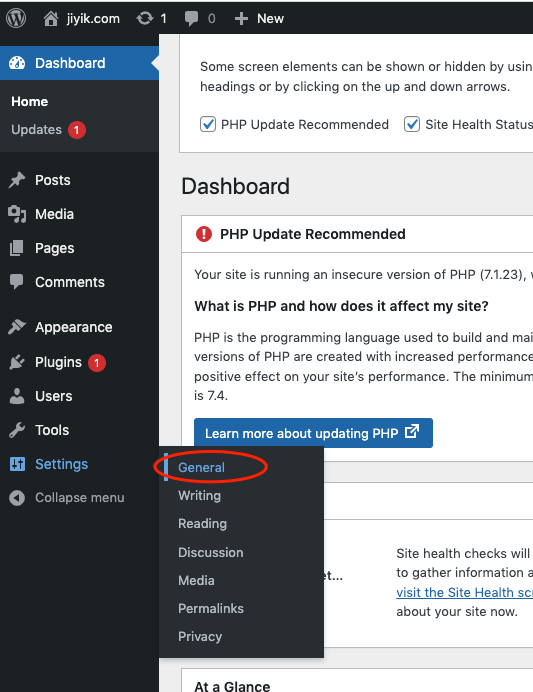Image resolution: width=533 pixels, height=692 pixels.
Task: Click the Users person icon
Action: point(17,396)
